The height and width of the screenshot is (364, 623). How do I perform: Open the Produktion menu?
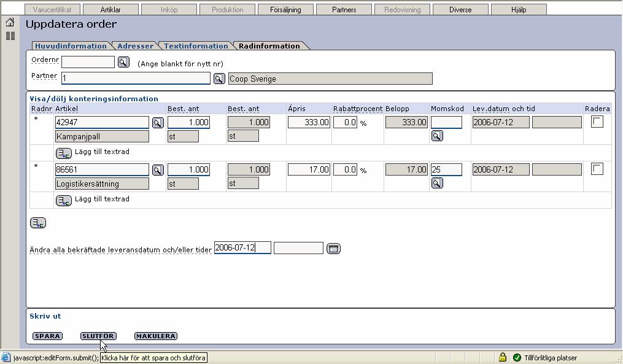[x=228, y=10]
